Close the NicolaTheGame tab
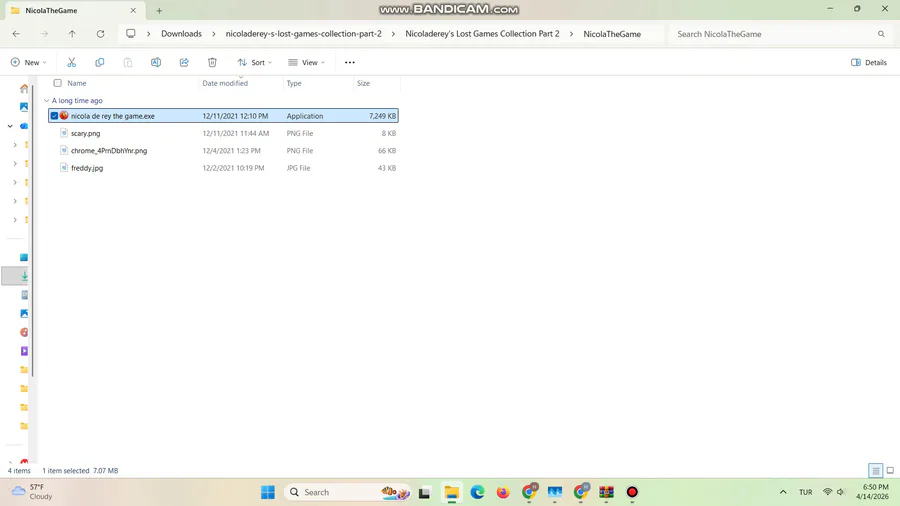This screenshot has height=506, width=900. point(133,10)
